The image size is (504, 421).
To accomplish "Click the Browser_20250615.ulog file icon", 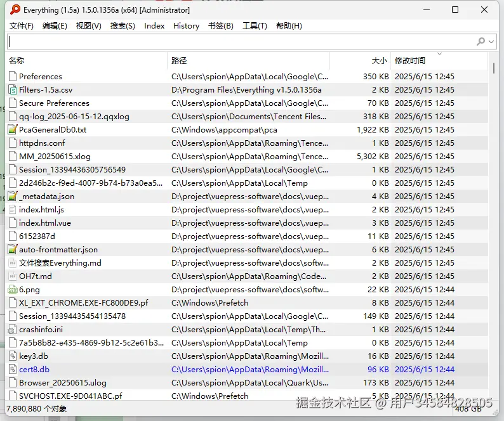I will [13, 383].
